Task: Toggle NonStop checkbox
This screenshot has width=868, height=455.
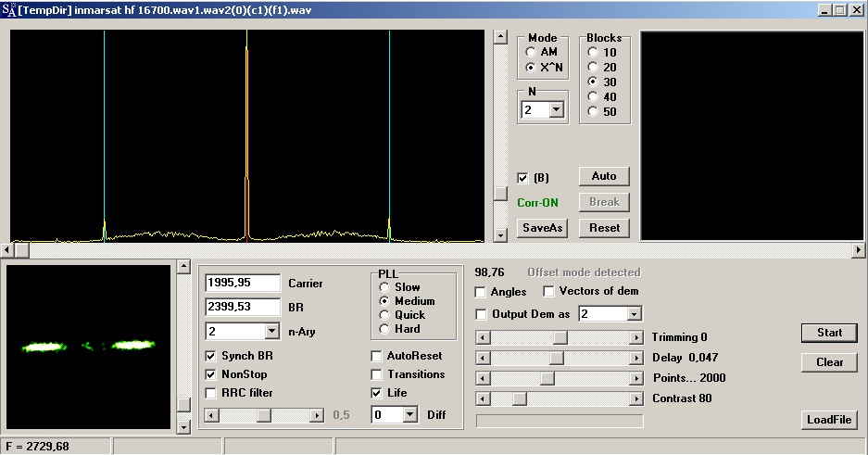Action: pos(210,374)
